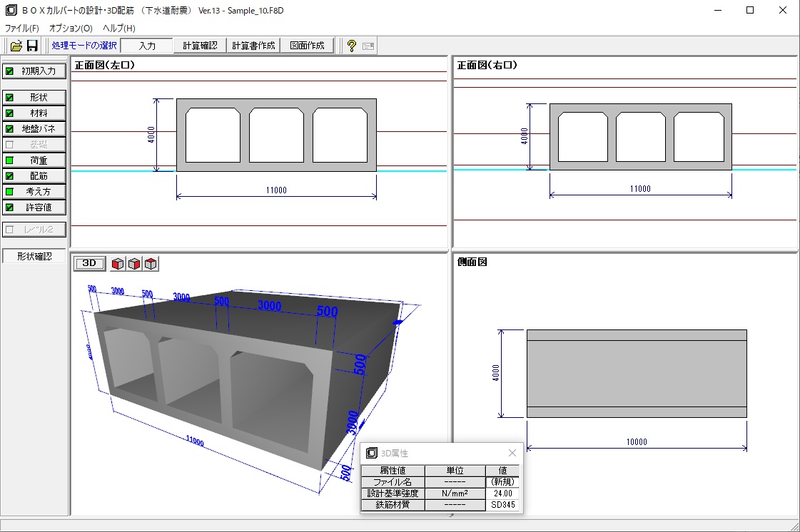Click the 計算書作成 mode button
Image resolution: width=800 pixels, height=532 pixels.
pos(253,46)
